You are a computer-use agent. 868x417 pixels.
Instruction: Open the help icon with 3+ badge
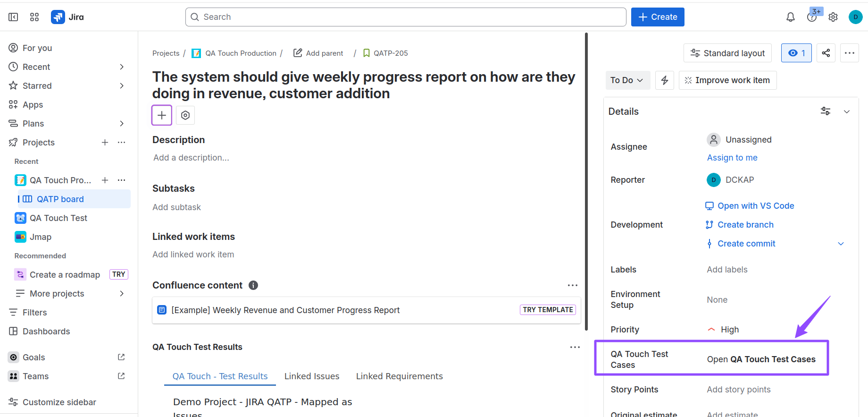tap(812, 17)
